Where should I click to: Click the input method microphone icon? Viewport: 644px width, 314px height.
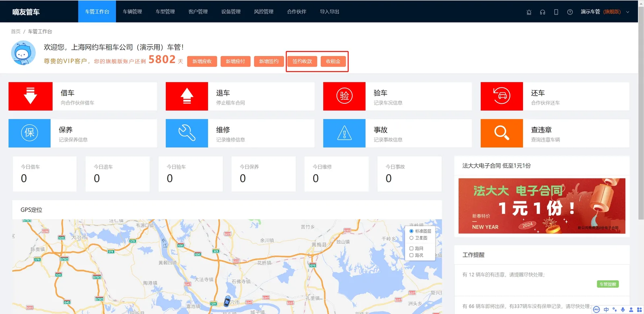point(623,310)
